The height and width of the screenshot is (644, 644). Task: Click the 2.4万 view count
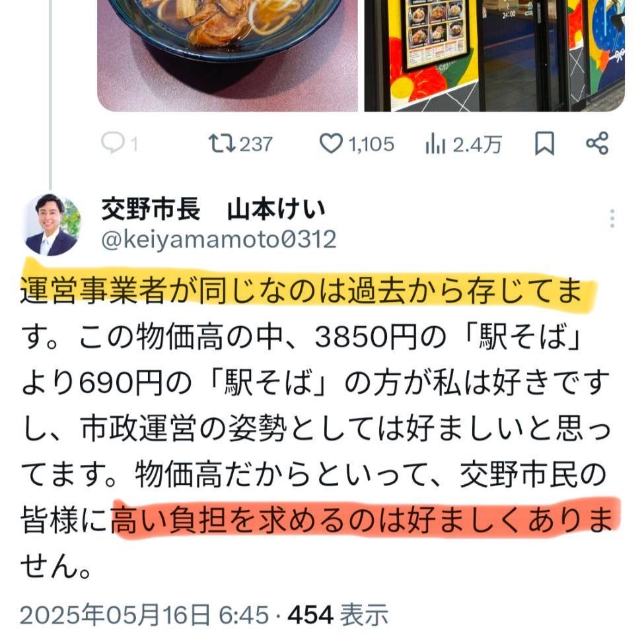click(477, 145)
